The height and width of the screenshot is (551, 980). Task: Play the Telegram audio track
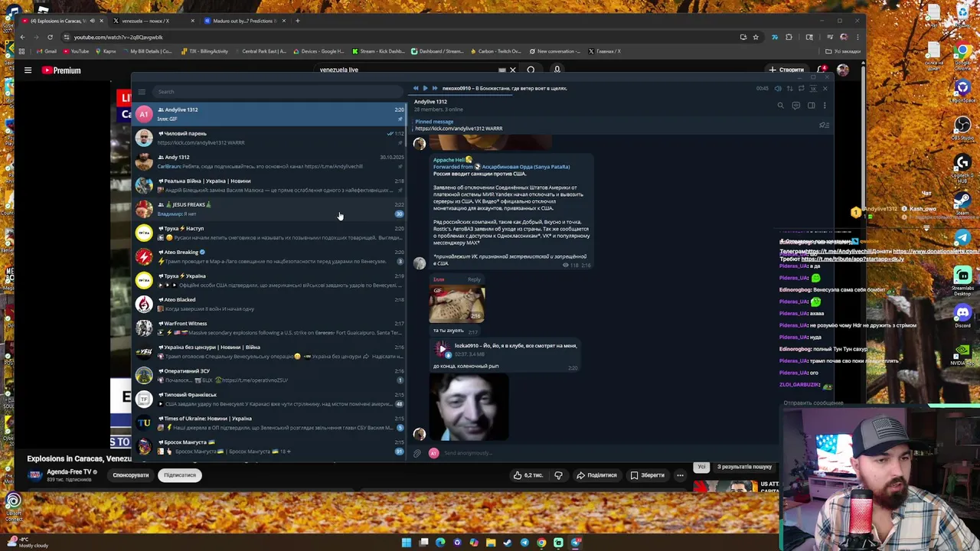(x=425, y=88)
